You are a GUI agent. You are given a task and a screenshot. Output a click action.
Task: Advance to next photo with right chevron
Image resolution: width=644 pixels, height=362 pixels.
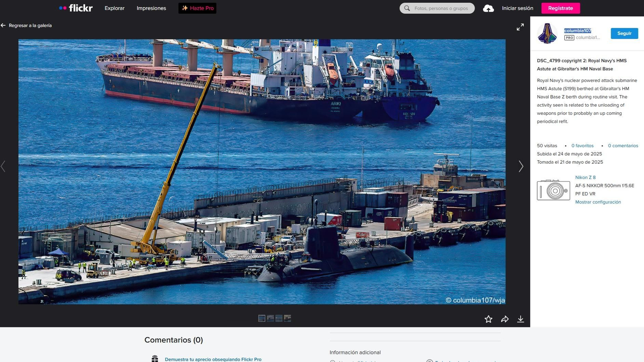tap(521, 166)
